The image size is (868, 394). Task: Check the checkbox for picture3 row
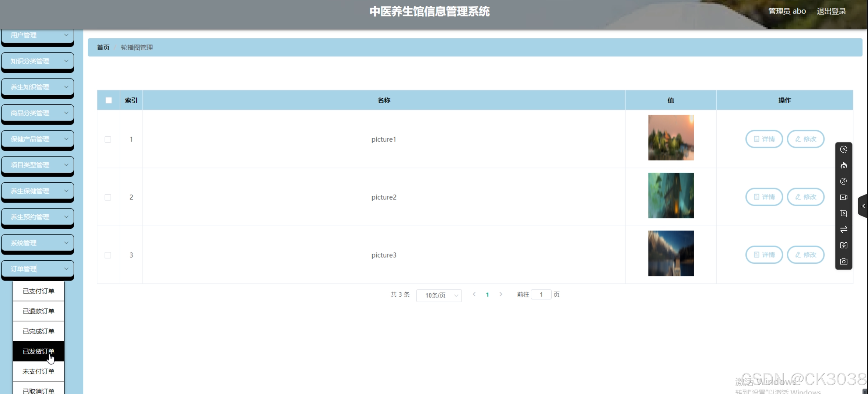[108, 255]
